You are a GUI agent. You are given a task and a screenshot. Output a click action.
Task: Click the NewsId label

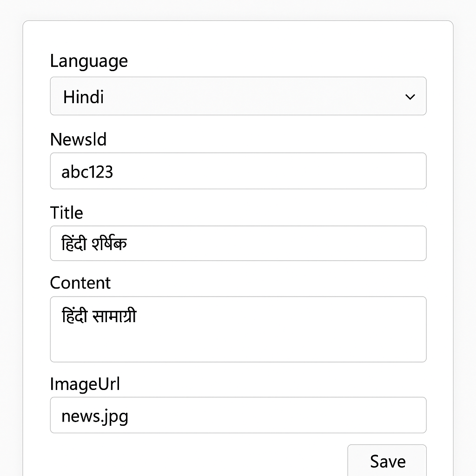(x=78, y=139)
